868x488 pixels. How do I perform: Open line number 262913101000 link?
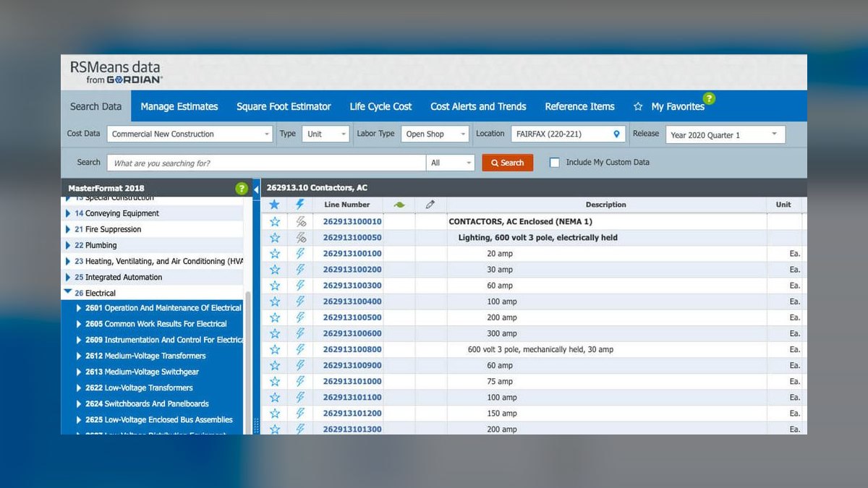(352, 381)
